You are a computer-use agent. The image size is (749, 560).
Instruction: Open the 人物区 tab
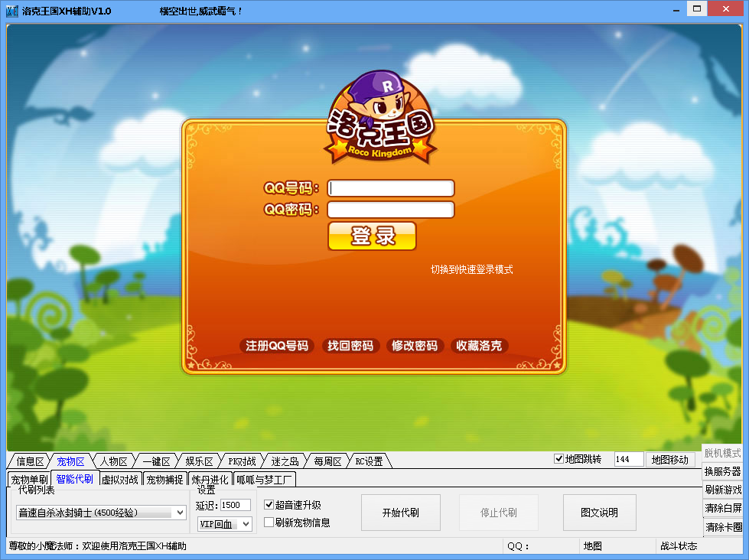coord(114,461)
